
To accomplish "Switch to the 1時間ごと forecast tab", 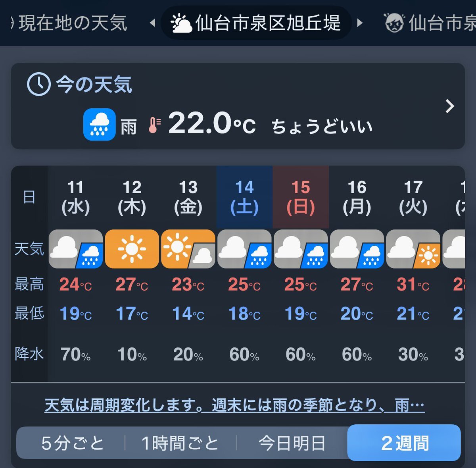I will (x=180, y=443).
